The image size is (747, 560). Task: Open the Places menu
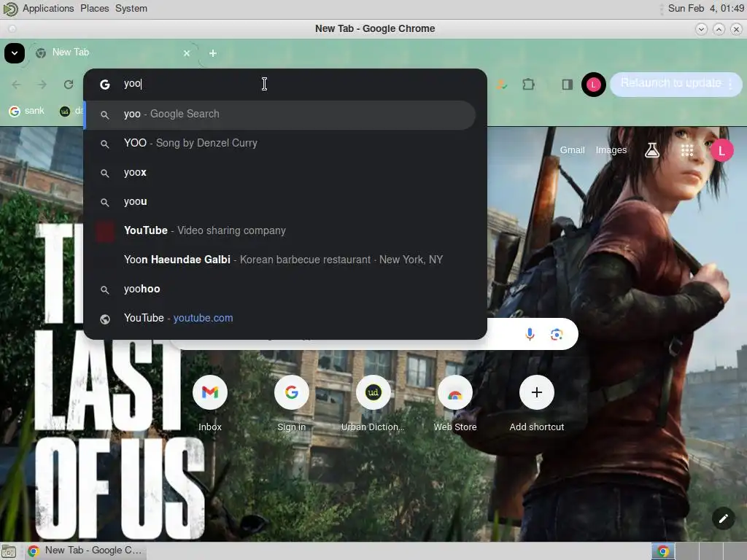pos(94,9)
